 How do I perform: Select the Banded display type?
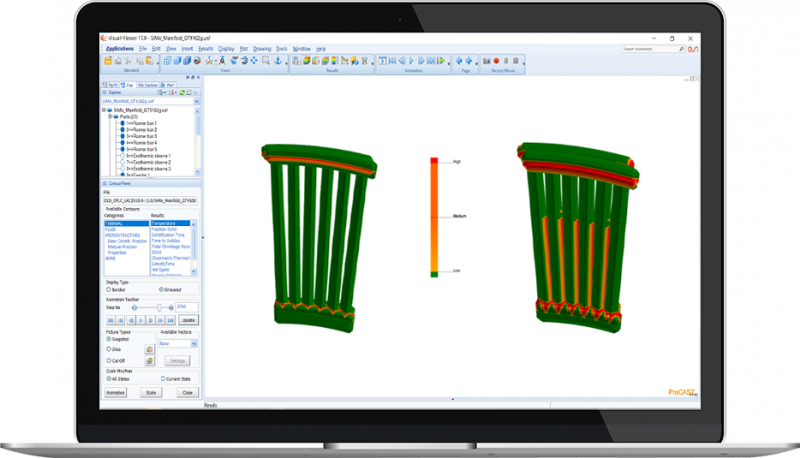click(x=108, y=289)
